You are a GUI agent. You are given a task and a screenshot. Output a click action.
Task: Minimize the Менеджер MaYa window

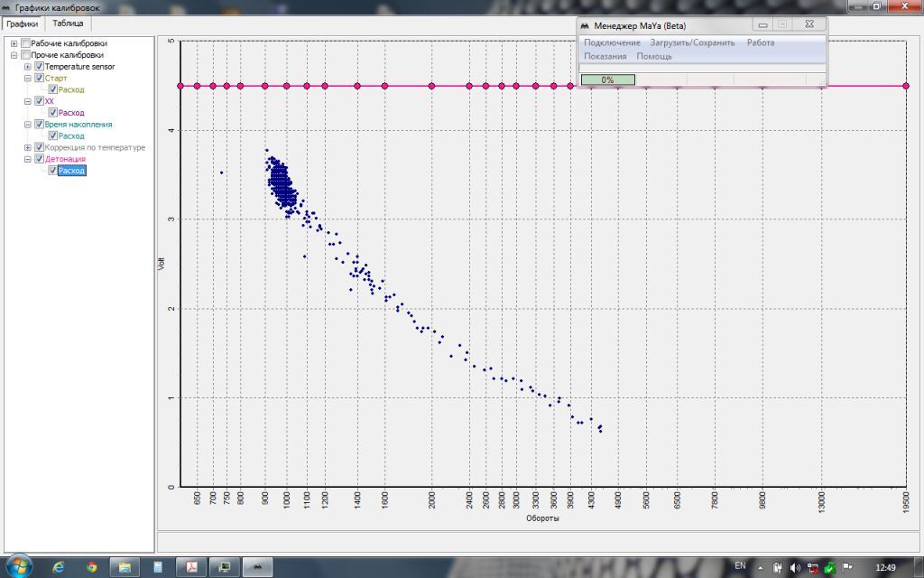[762, 24]
